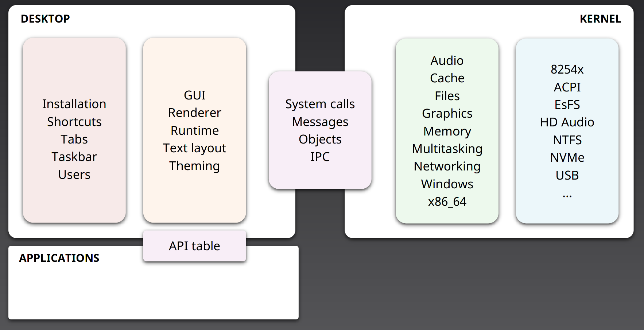The image size is (644, 330).
Task: Click the APPLICATIONS heading label
Action: pyautogui.click(x=59, y=258)
